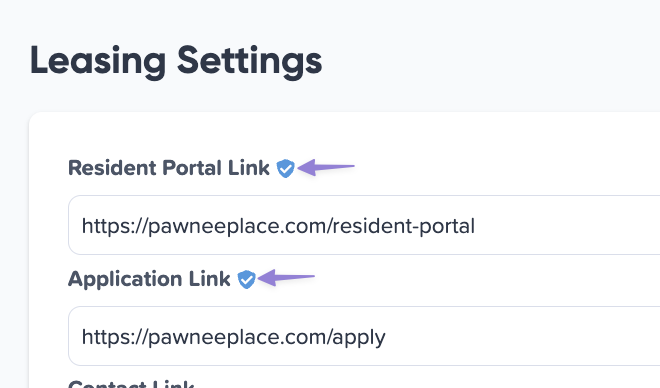Click the verified shield beside Application Link
The height and width of the screenshot is (388, 660).
pos(246,279)
